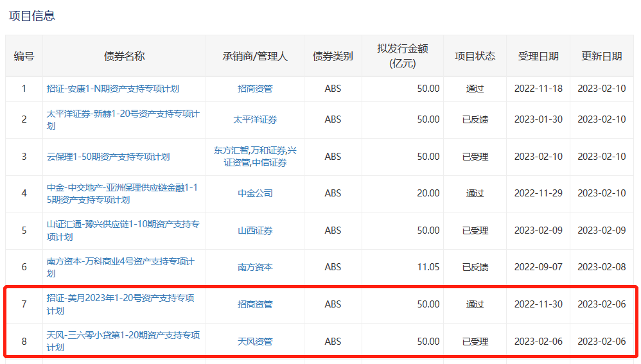Viewport: 641px width, 364px height.
Task: Click underwriter 南方资本 in the manager column
Action: click(x=255, y=267)
